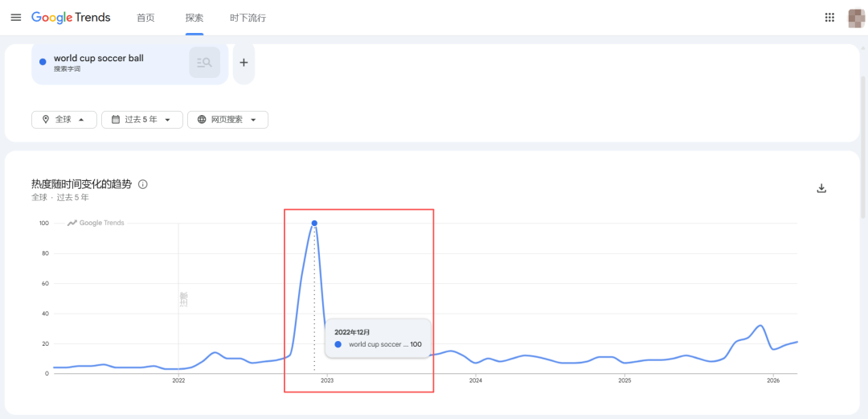Download the trend chart data

[821, 188]
